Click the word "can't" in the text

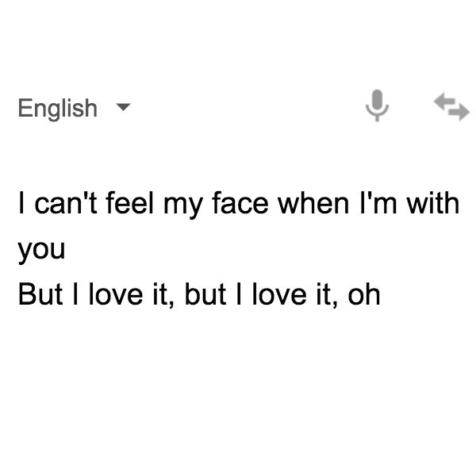[66, 203]
